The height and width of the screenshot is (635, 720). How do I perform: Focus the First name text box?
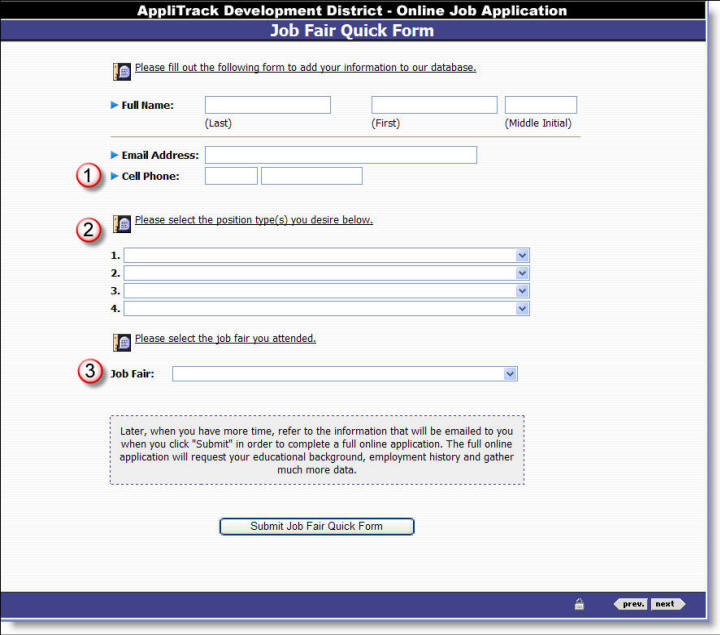click(x=434, y=105)
